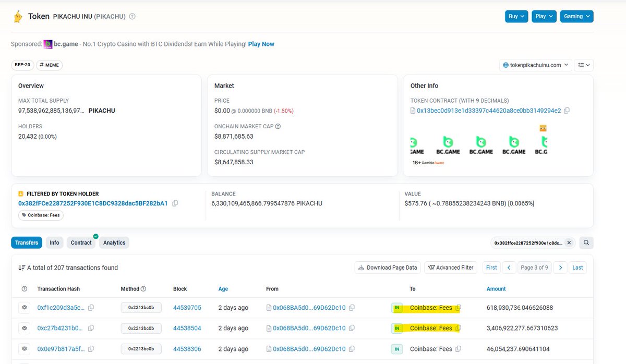Screen dimensions: 626x364
Task: Click the MEME tag badge
Action: click(50, 65)
